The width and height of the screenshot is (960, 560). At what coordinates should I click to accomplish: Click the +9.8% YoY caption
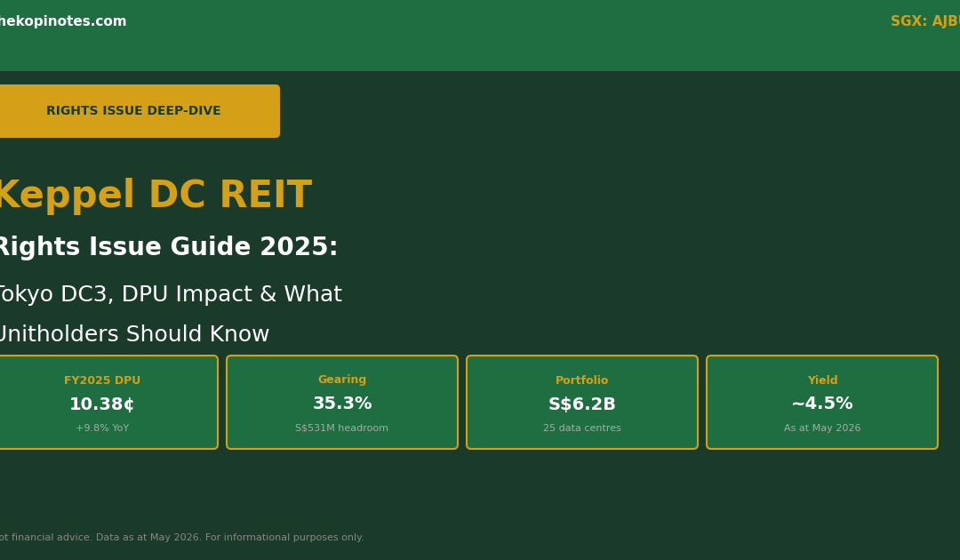tap(102, 428)
